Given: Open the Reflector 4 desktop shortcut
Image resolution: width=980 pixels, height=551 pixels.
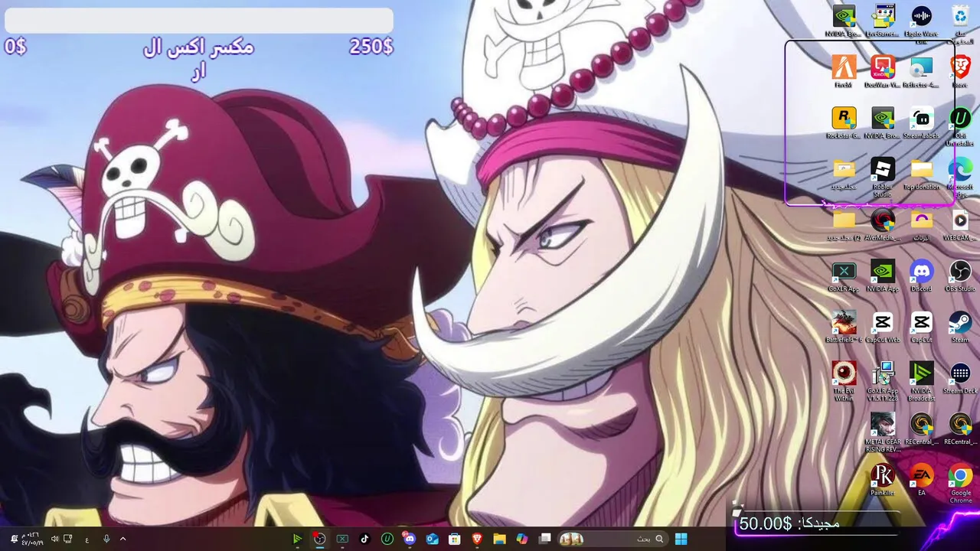Looking at the screenshot, I should pyautogui.click(x=922, y=71).
